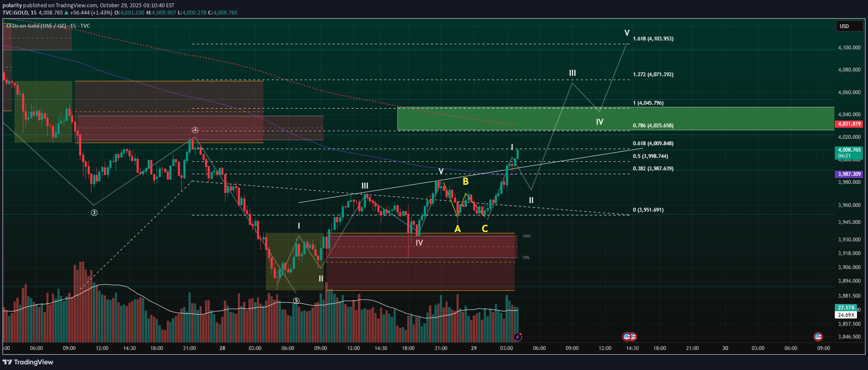
Task: Open the US flag event near 09:00
Action: coord(818,337)
